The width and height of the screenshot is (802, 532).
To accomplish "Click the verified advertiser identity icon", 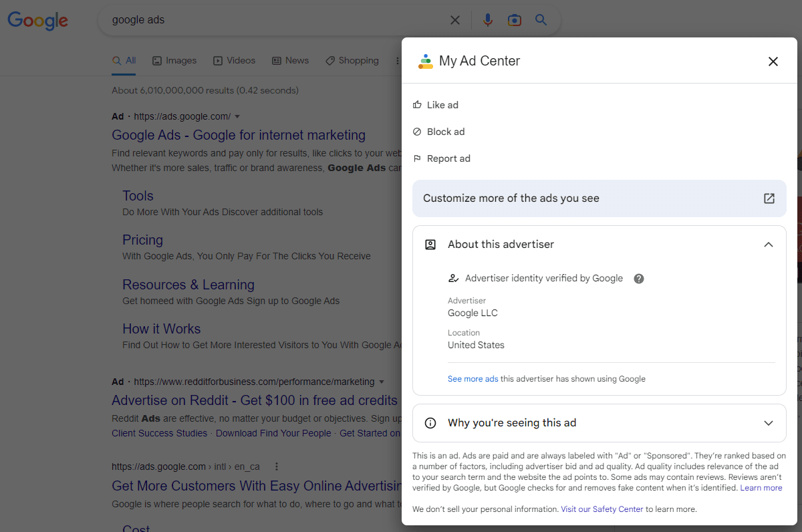I will (x=454, y=279).
